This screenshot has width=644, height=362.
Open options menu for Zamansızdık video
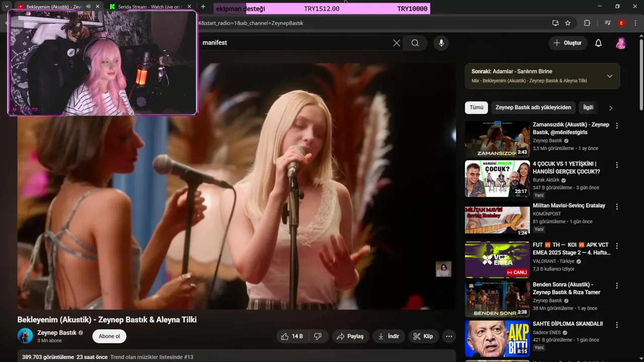coord(617,126)
